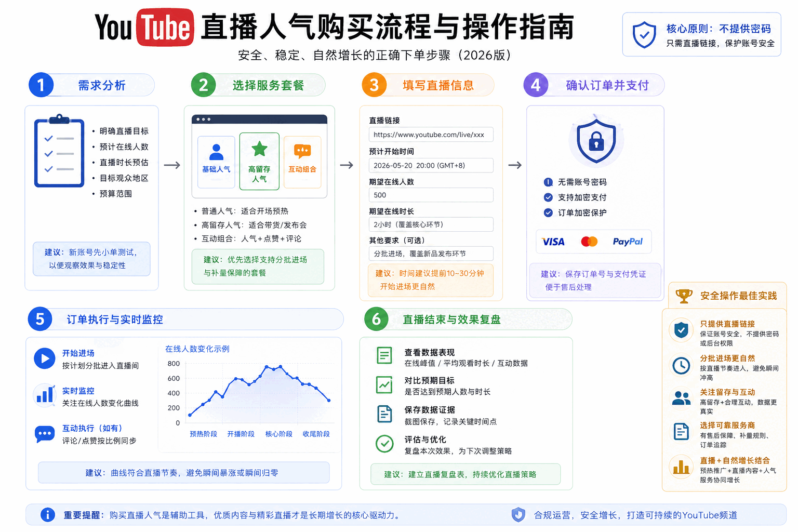This screenshot has height=532, width=798.
Task: Click the 其他要求 optional field
Action: coord(431,254)
